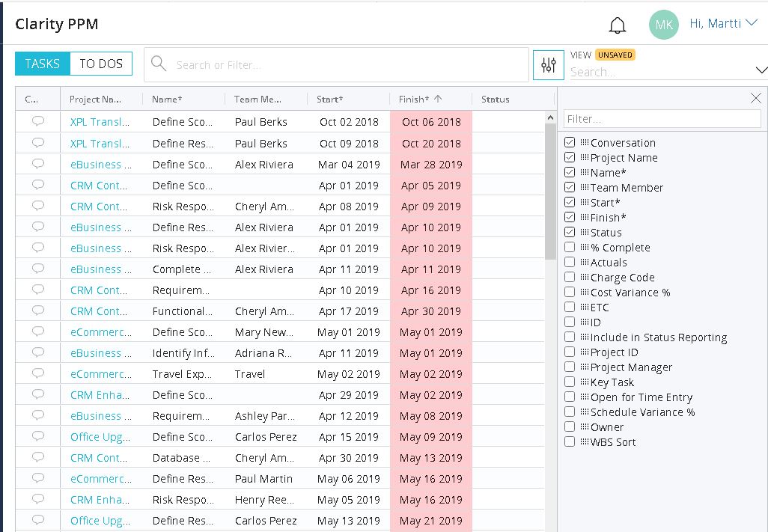
Task: Open the XPL Translation project link
Action: click(x=100, y=122)
